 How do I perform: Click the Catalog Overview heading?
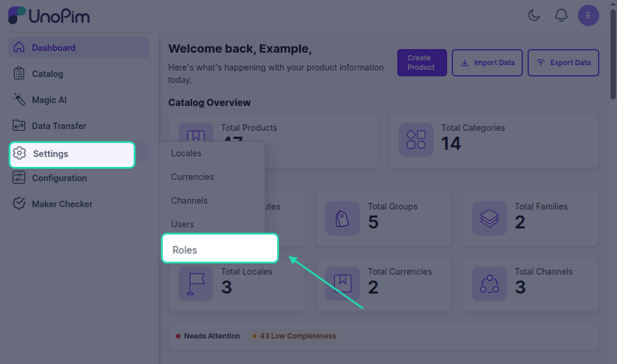click(210, 103)
